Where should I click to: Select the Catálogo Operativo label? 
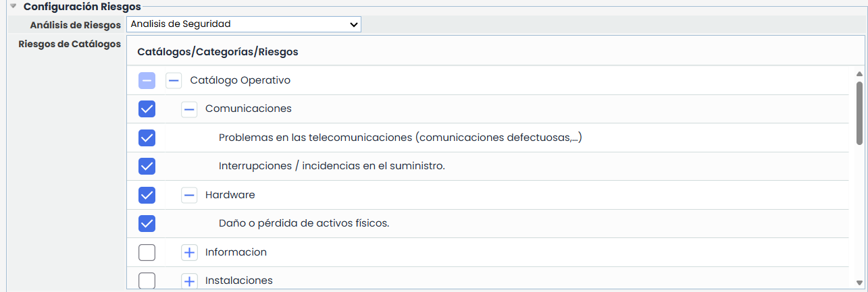pos(240,80)
